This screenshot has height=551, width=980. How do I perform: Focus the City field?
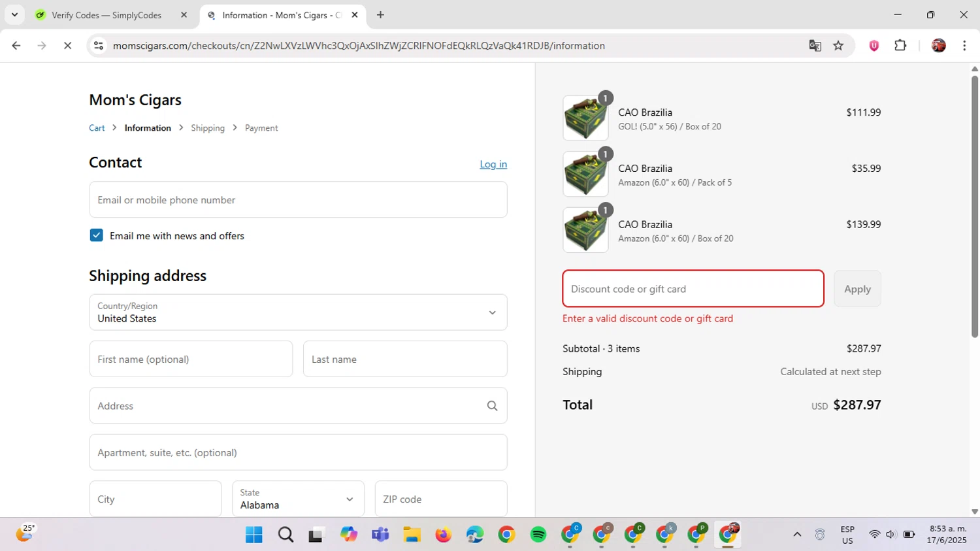(155, 499)
